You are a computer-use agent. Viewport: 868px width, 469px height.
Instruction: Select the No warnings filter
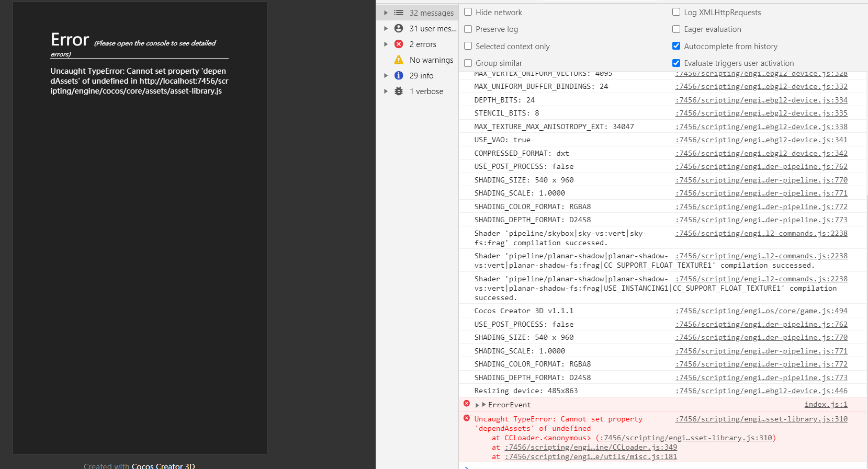(x=431, y=60)
